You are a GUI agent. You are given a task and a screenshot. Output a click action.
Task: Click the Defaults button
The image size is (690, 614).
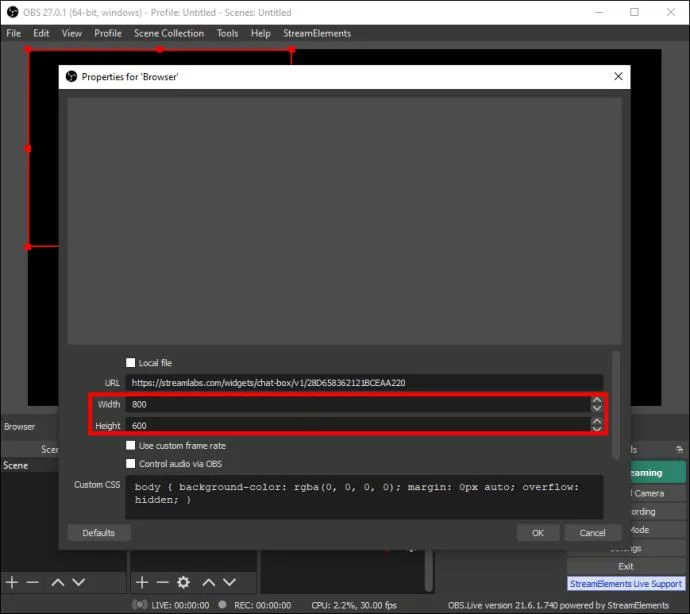click(x=99, y=533)
